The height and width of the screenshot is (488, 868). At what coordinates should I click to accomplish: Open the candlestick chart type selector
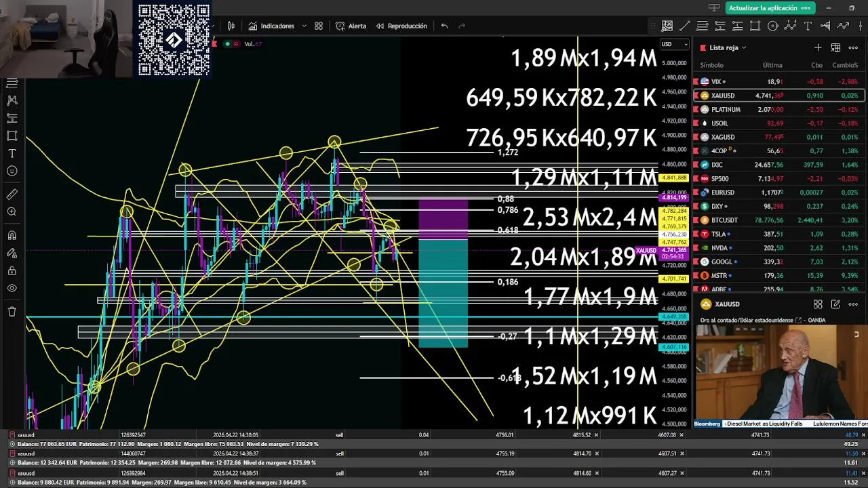tap(231, 26)
